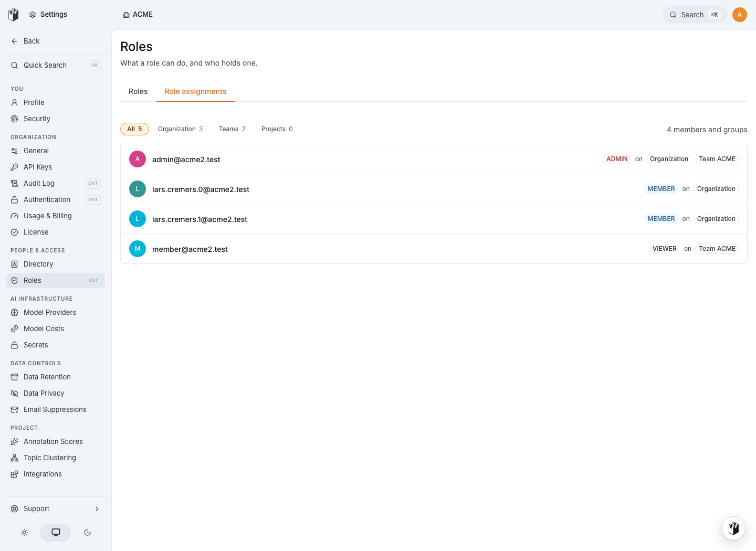Filter assignments by Organization 3
Image resolution: width=756 pixels, height=551 pixels.
click(180, 129)
